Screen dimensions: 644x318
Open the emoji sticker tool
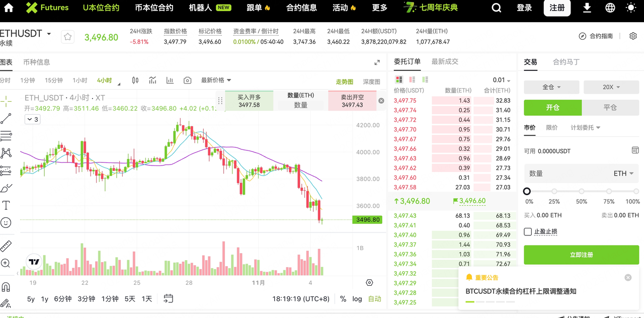(x=6, y=222)
